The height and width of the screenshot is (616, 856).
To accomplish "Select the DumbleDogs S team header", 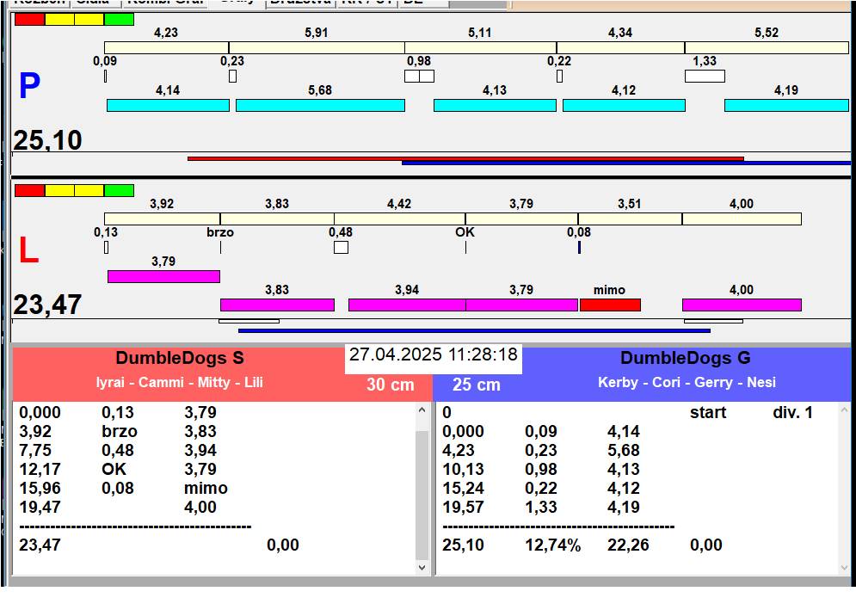I will [180, 358].
